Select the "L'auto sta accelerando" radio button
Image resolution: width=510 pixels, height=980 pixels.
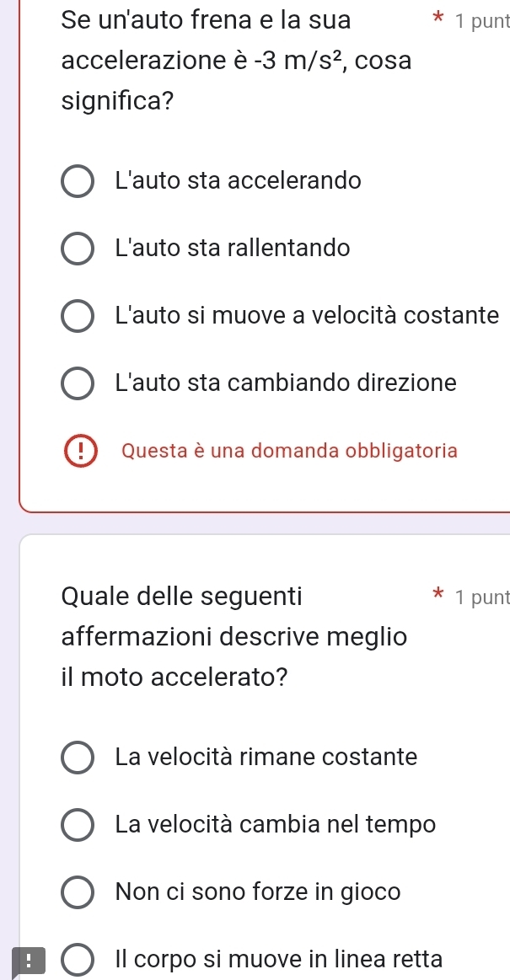(78, 181)
